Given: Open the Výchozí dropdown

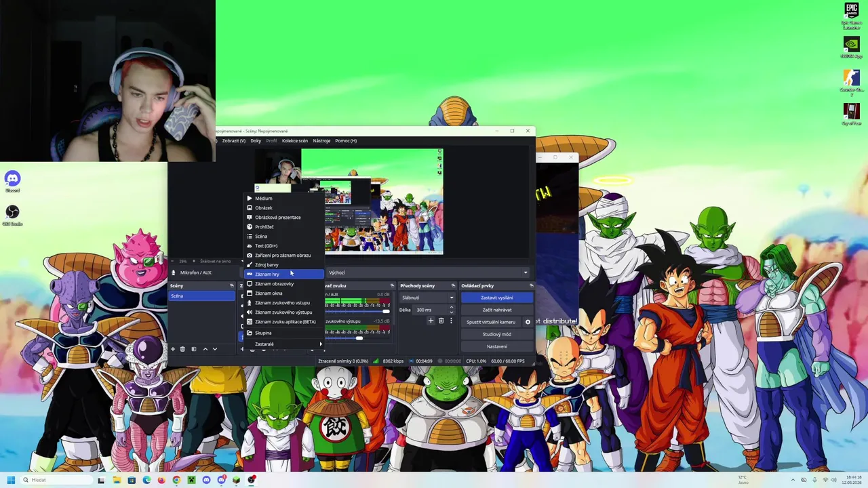Looking at the screenshot, I should tap(428, 272).
